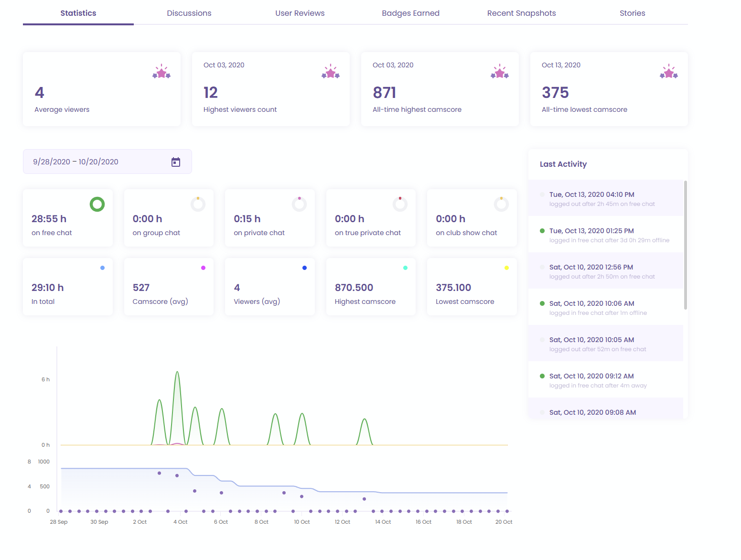
Task: Click the green ring icon on free chat card
Action: pos(97,205)
